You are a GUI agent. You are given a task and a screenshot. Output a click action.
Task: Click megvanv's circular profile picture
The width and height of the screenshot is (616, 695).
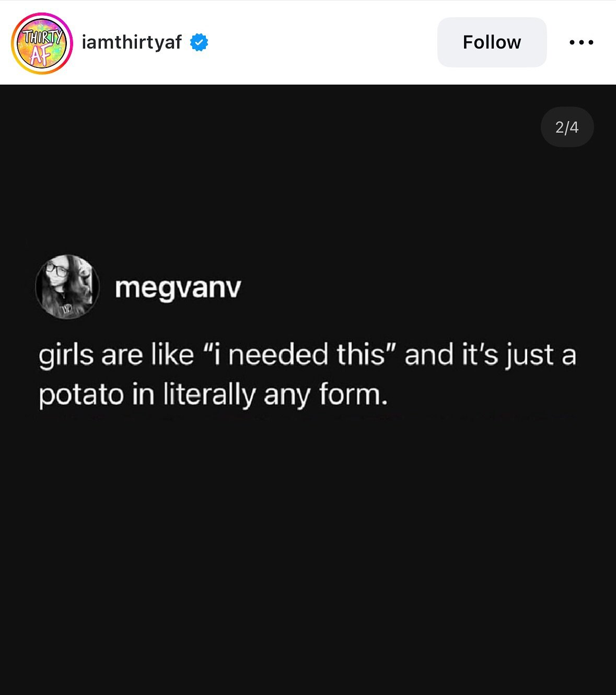(67, 287)
